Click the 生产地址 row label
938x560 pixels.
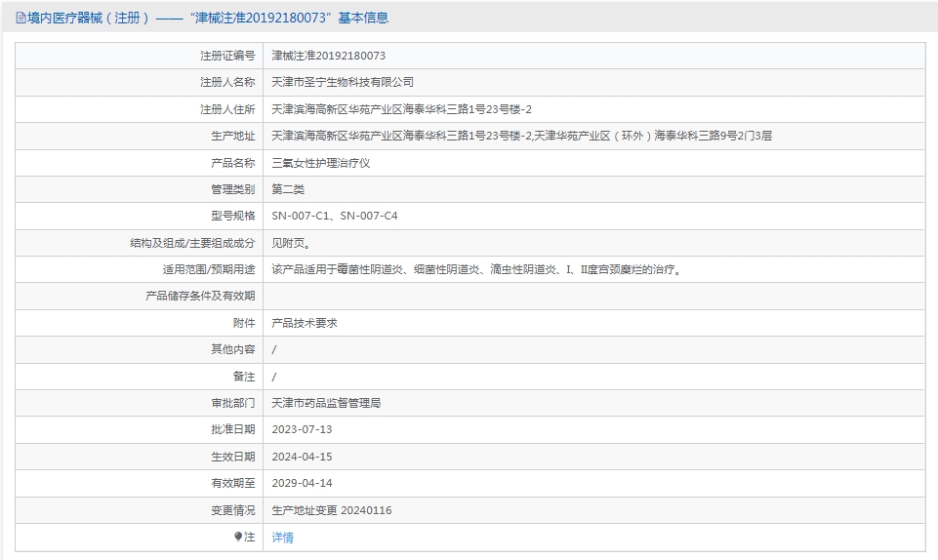[x=232, y=136]
